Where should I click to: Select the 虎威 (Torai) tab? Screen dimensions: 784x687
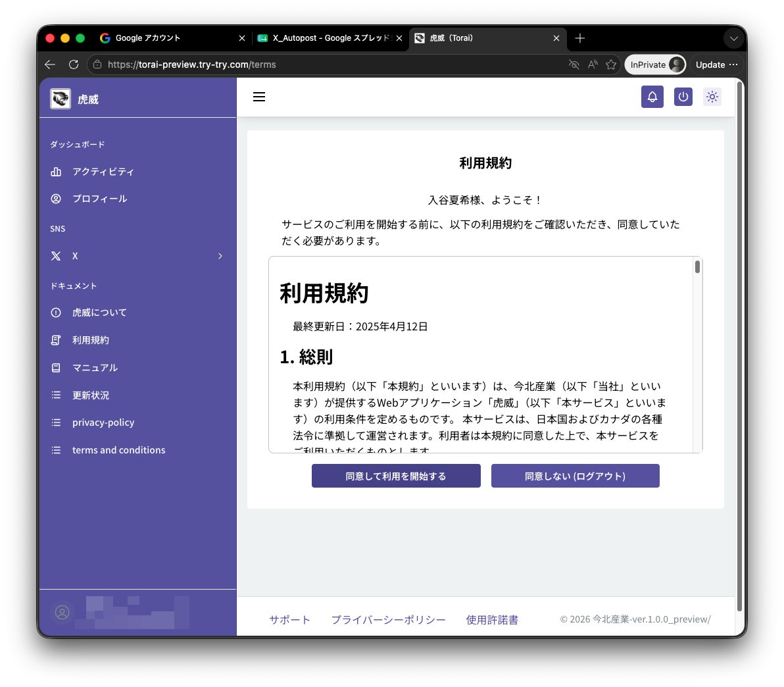tap(487, 38)
